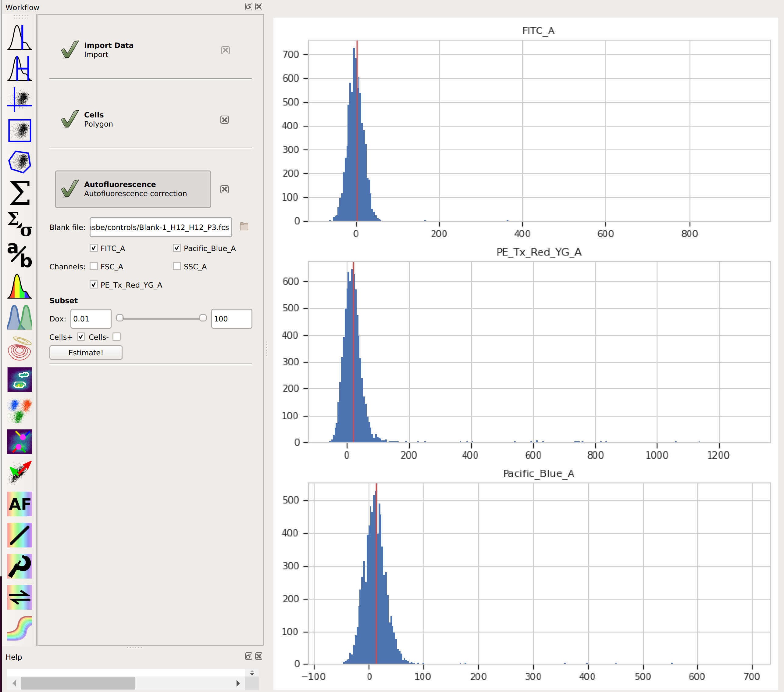Toggle the Cells+ subset checkbox
The width and height of the screenshot is (784, 692).
pyautogui.click(x=81, y=337)
